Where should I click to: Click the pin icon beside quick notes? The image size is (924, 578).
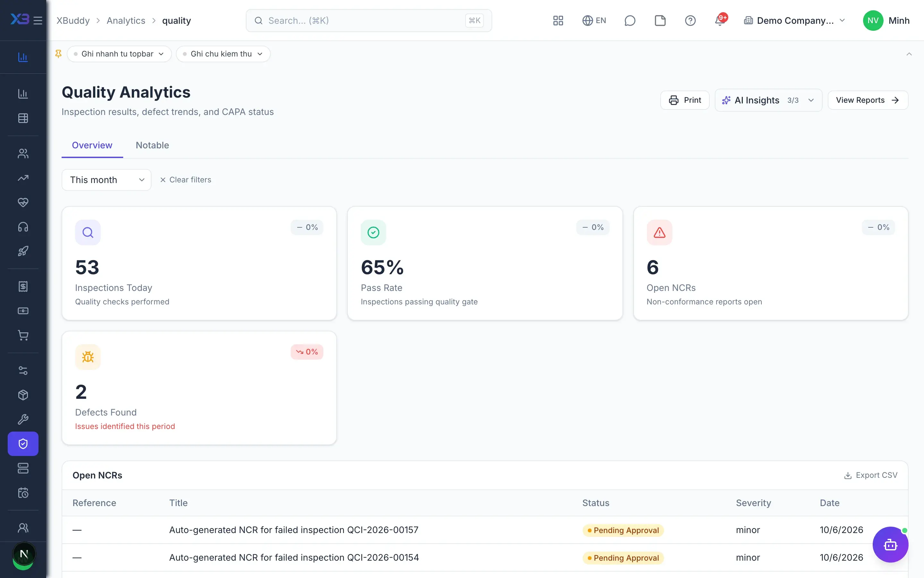click(58, 54)
